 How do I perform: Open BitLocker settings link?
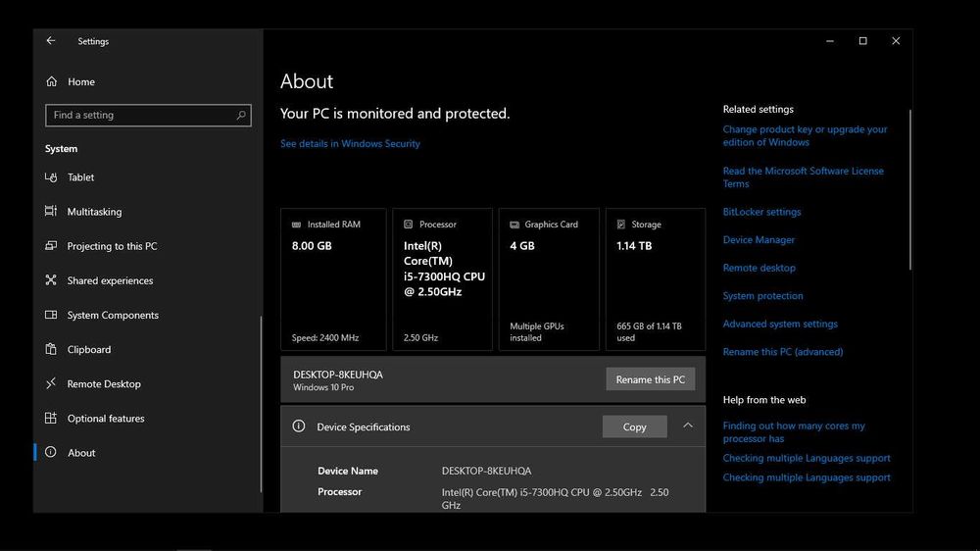click(x=761, y=212)
